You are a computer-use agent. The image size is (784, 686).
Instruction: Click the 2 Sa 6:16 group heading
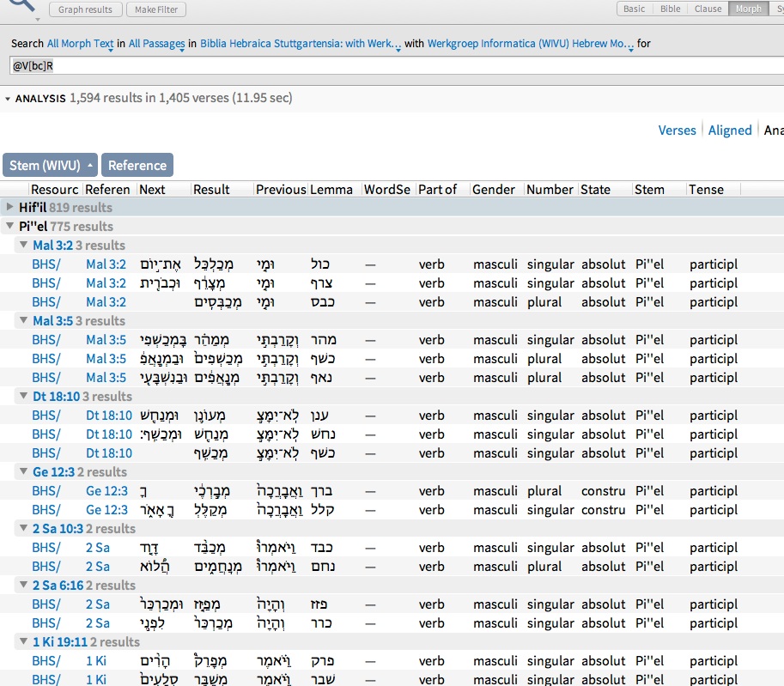pyautogui.click(x=58, y=586)
